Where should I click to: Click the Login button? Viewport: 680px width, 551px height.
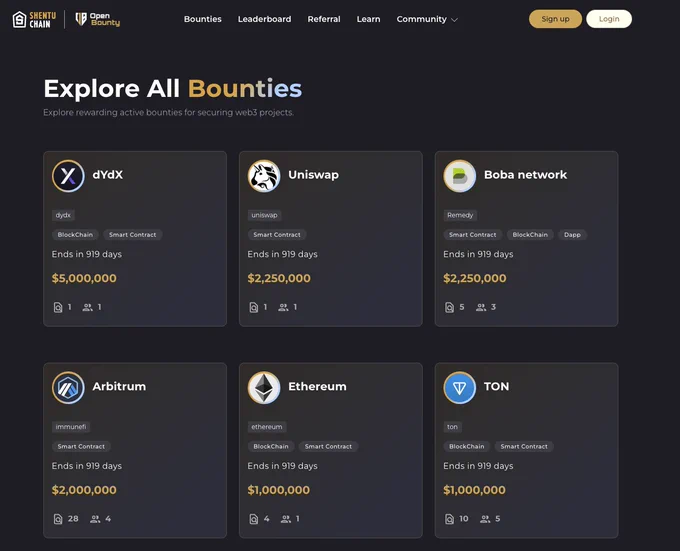(x=609, y=19)
